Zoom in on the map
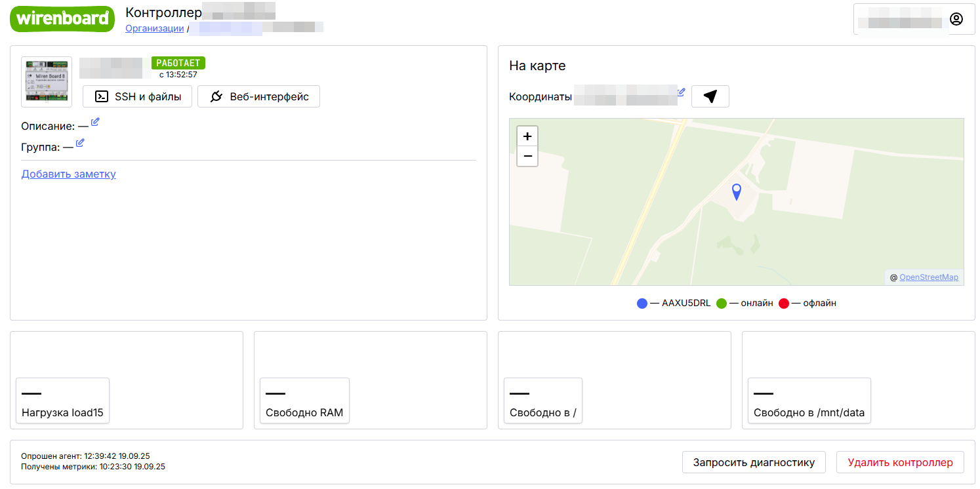 point(527,136)
